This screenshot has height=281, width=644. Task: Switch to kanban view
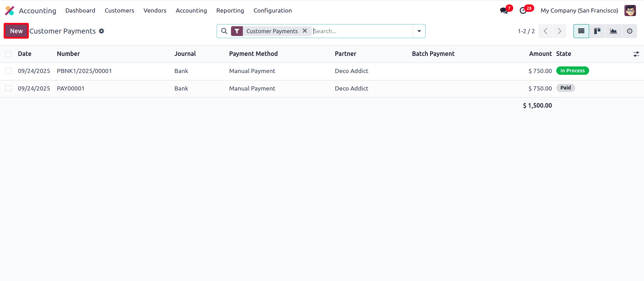point(597,31)
